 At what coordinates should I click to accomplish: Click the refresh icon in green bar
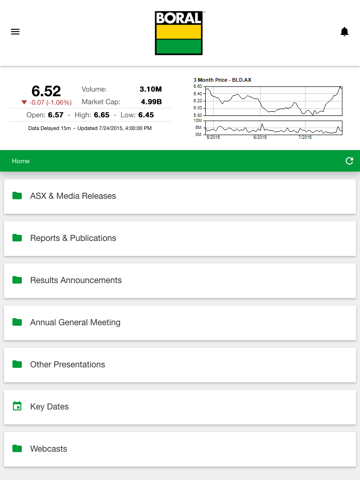[349, 161]
